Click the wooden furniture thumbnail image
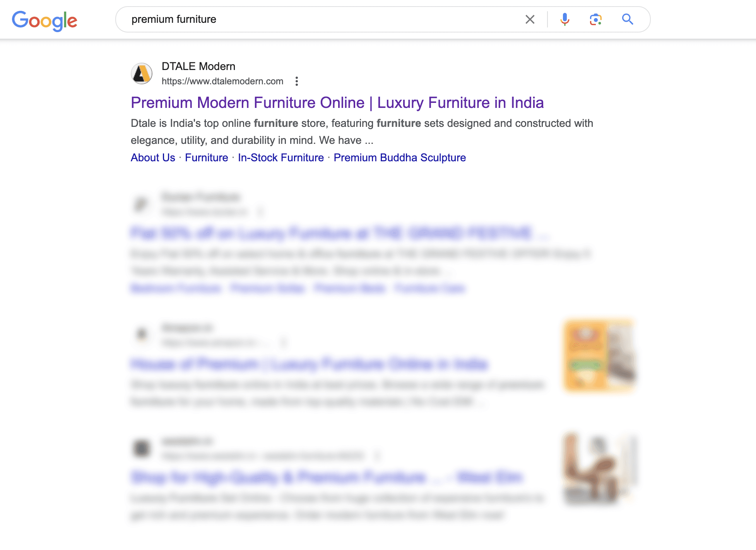This screenshot has height=550, width=756. click(600, 468)
